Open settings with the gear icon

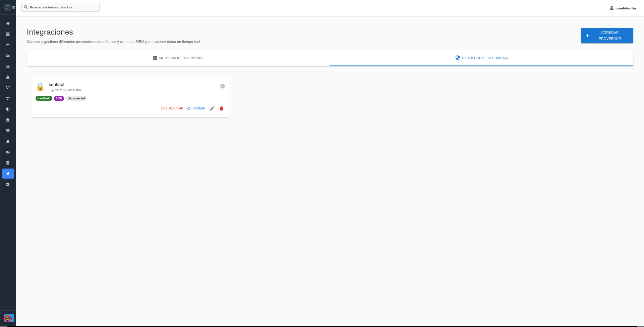(8, 184)
